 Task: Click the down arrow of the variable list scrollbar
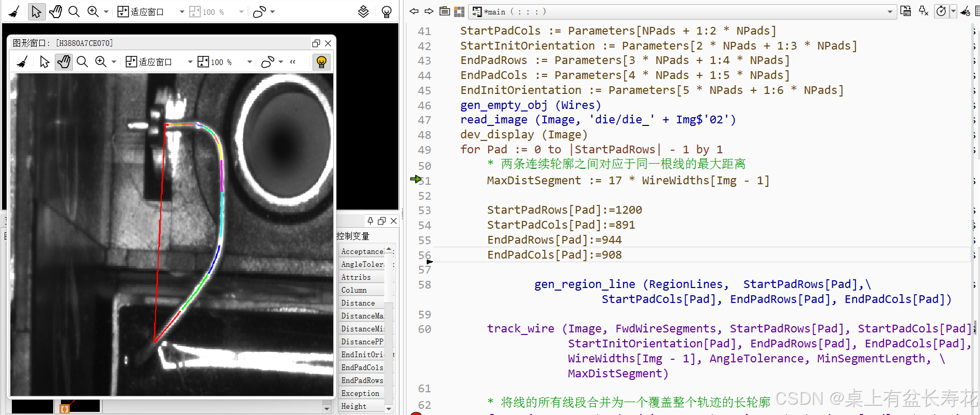[389, 409]
